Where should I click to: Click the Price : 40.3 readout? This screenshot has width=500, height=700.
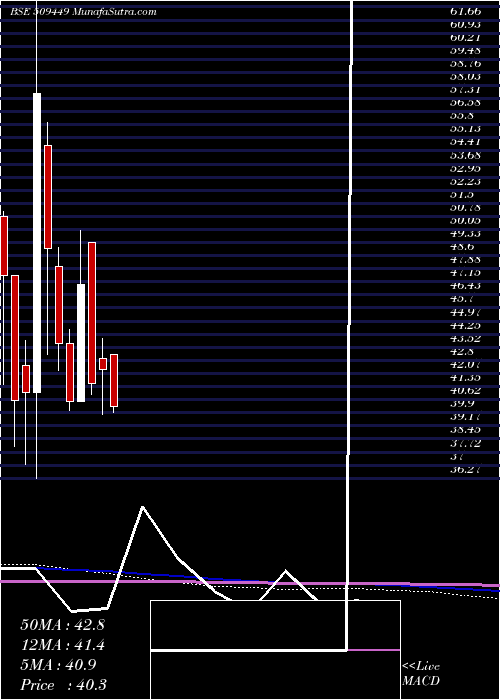[x=63, y=685]
